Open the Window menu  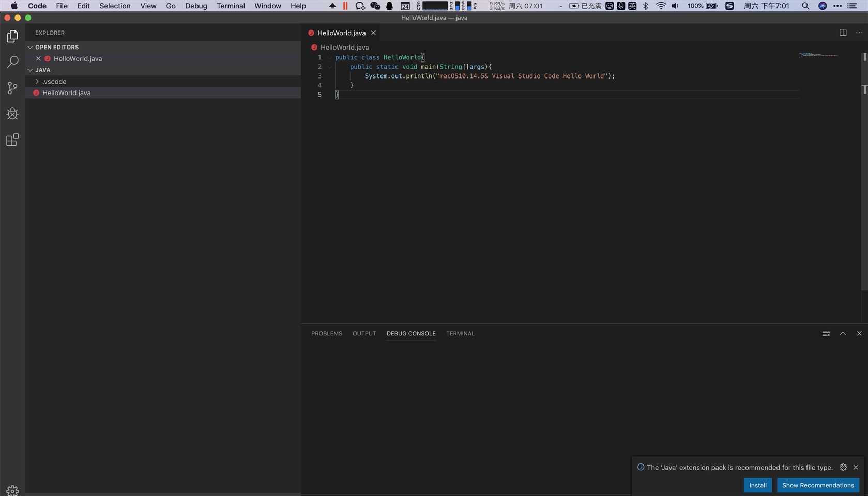pyautogui.click(x=267, y=6)
